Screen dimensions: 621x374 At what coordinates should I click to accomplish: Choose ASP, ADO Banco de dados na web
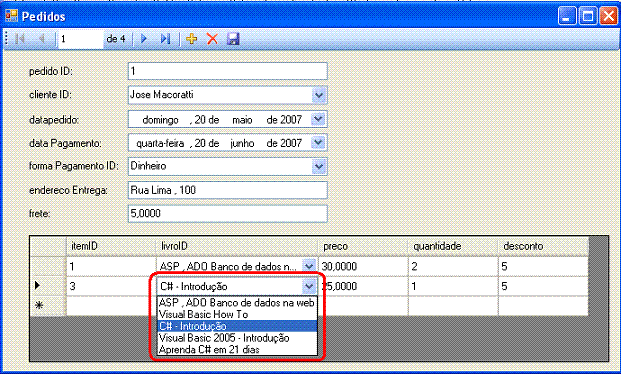click(x=237, y=303)
